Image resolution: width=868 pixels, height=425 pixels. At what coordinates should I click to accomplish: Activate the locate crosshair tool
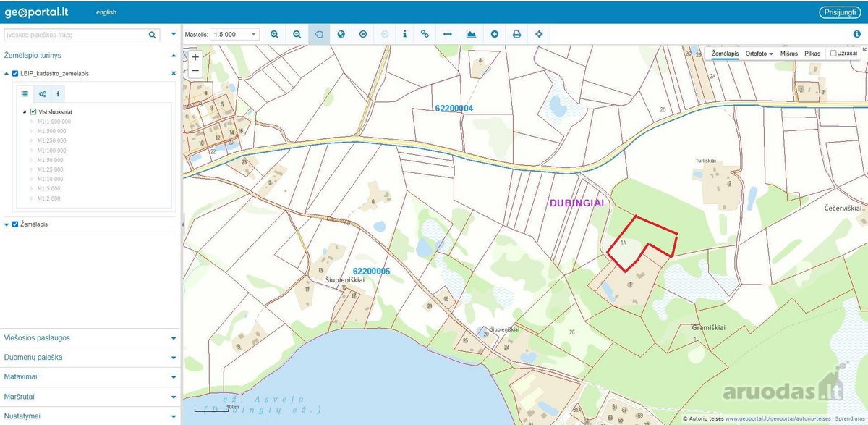click(x=539, y=34)
